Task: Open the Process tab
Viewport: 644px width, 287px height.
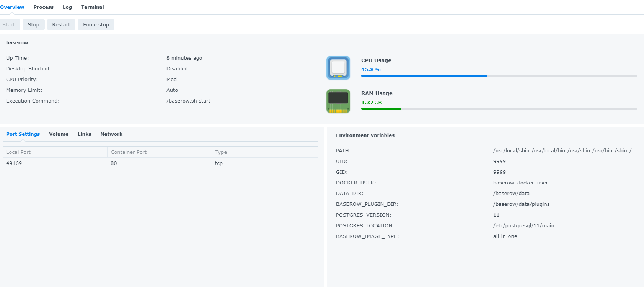Action: pos(44,7)
